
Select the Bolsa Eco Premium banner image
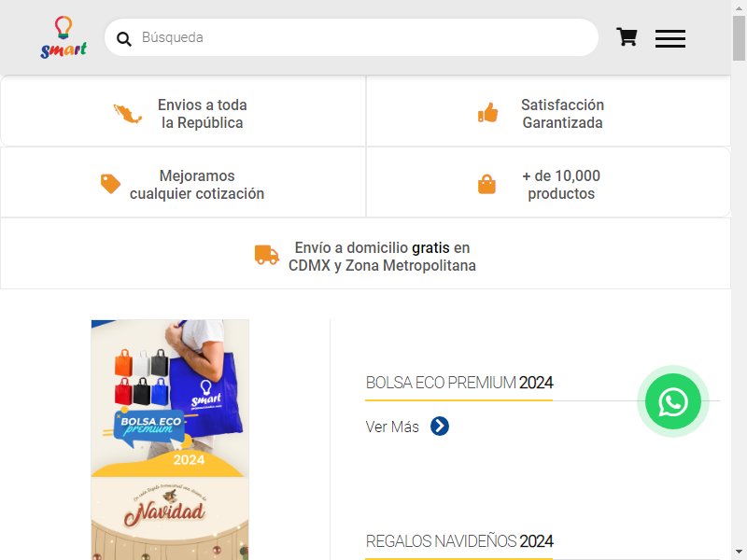point(170,399)
